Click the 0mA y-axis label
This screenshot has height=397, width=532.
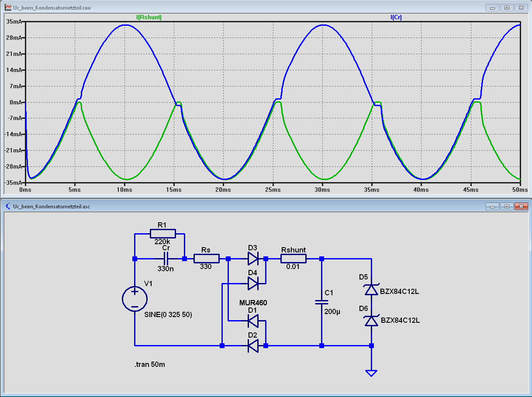tap(15, 102)
